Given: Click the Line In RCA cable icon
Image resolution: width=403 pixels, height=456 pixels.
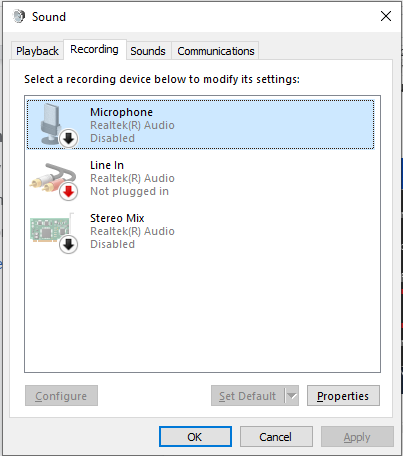Looking at the screenshot, I should point(52,178).
